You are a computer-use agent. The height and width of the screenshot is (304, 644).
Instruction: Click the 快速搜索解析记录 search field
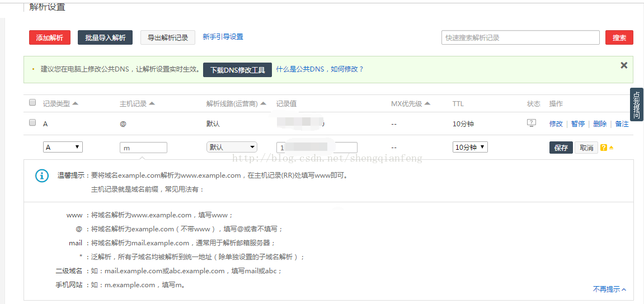520,37
